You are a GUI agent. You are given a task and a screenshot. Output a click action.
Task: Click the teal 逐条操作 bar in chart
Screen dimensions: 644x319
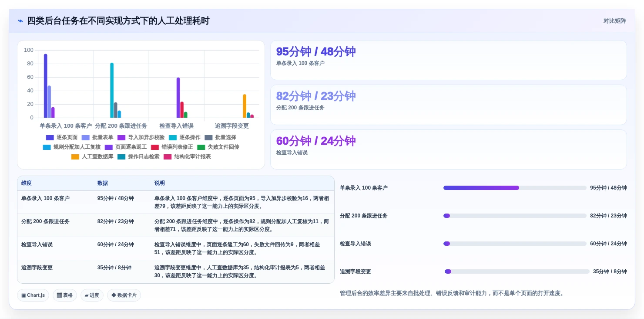point(112,90)
